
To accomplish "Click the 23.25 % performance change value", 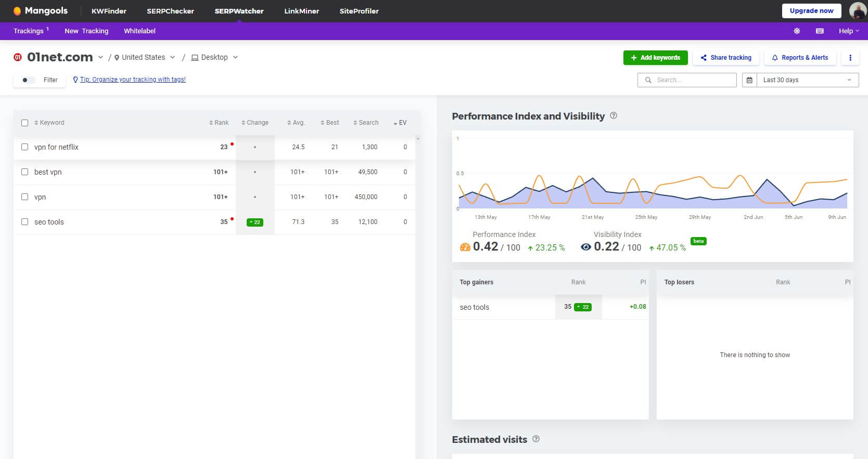I will [550, 248].
